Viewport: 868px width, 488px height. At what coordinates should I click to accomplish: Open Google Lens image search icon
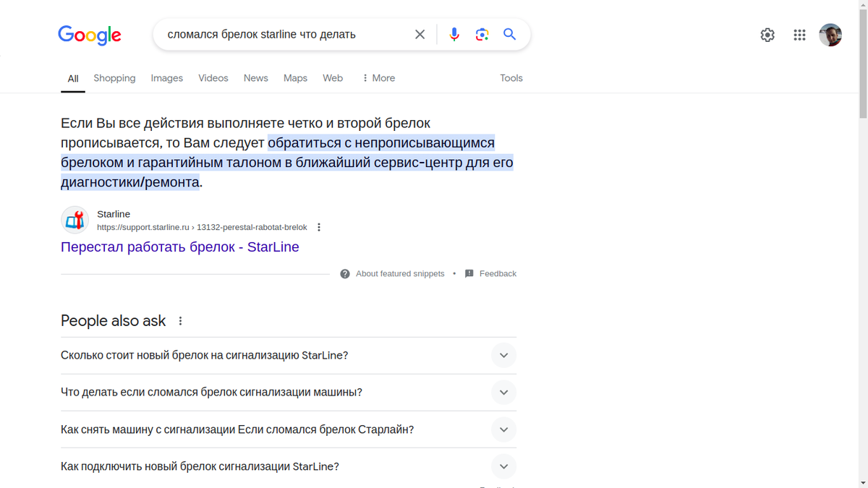482,34
